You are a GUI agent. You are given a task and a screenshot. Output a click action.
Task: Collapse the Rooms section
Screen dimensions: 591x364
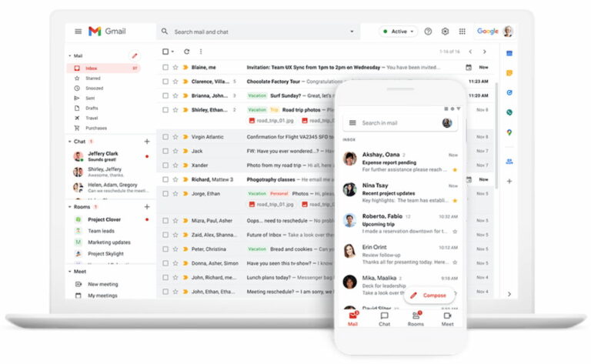tap(70, 207)
